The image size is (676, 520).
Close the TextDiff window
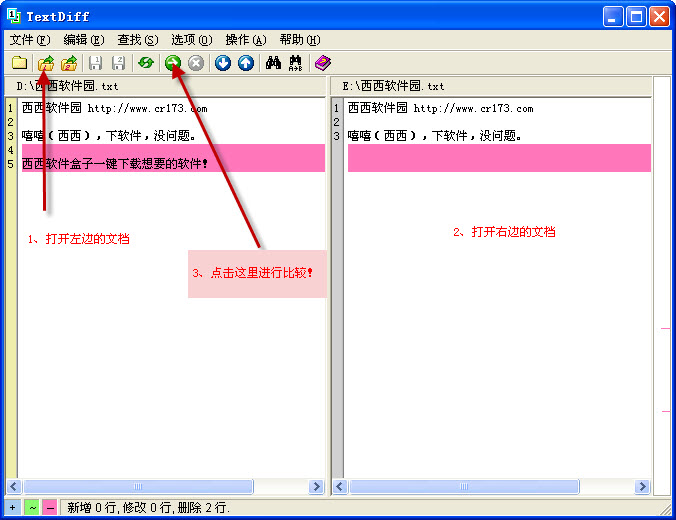coord(659,17)
